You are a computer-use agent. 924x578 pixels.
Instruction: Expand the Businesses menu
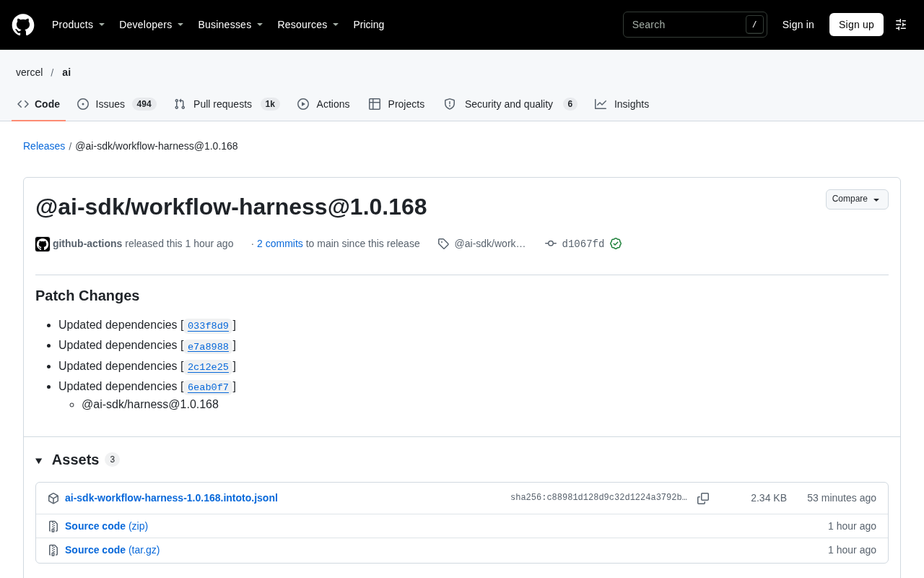pyautogui.click(x=231, y=25)
